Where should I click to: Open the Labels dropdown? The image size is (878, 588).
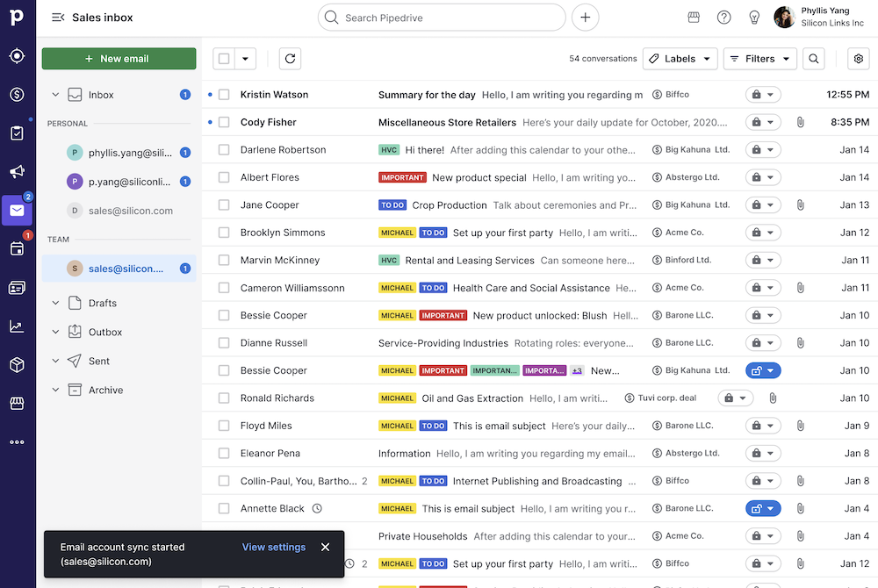(x=680, y=58)
